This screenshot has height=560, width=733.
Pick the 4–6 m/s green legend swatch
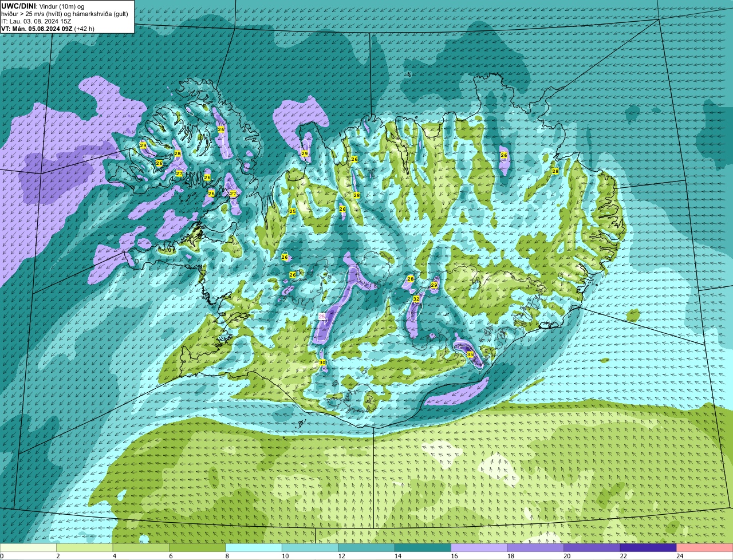[x=141, y=547]
